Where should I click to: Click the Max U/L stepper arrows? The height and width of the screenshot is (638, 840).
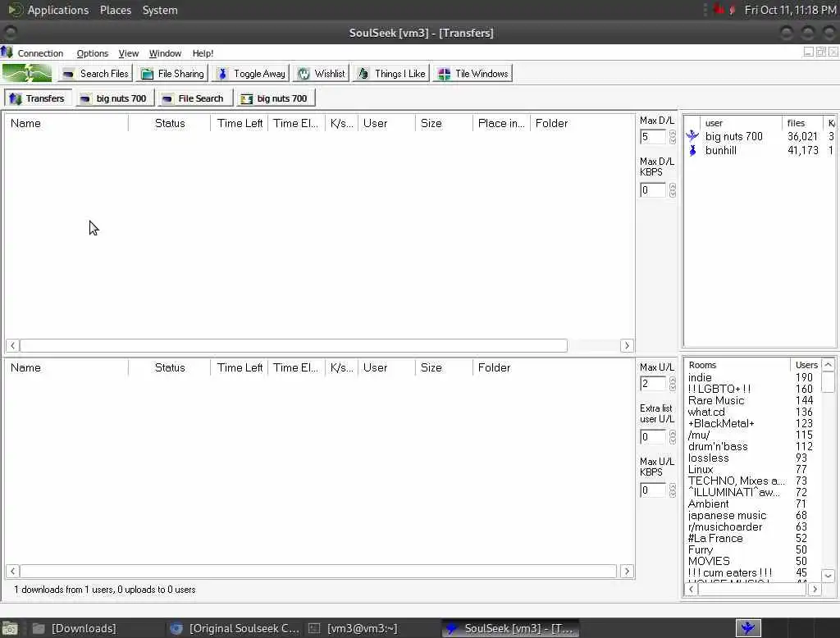point(673,384)
